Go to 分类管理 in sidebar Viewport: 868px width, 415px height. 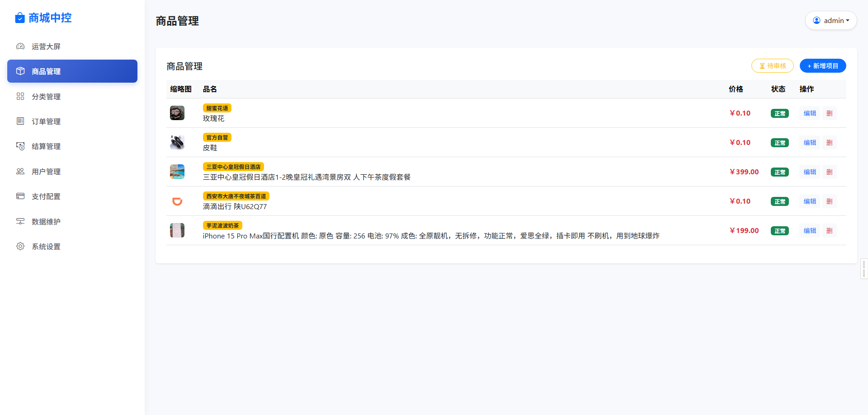[x=72, y=97]
